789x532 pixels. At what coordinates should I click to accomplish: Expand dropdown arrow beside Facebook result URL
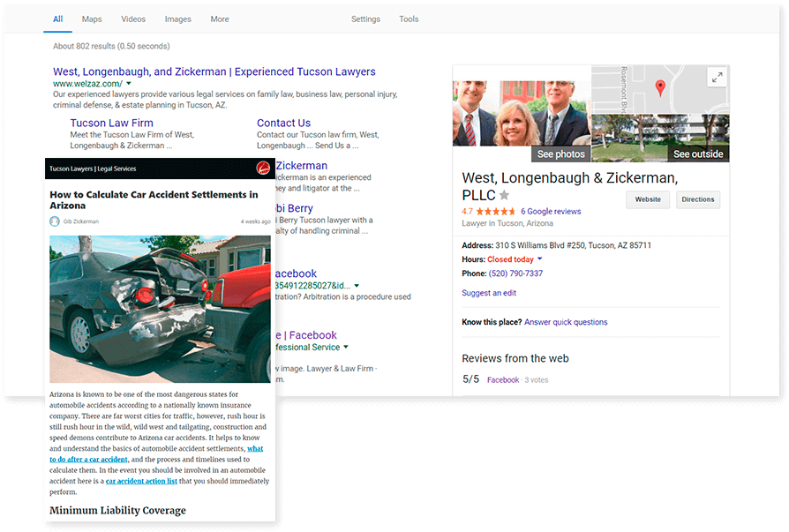(357, 286)
